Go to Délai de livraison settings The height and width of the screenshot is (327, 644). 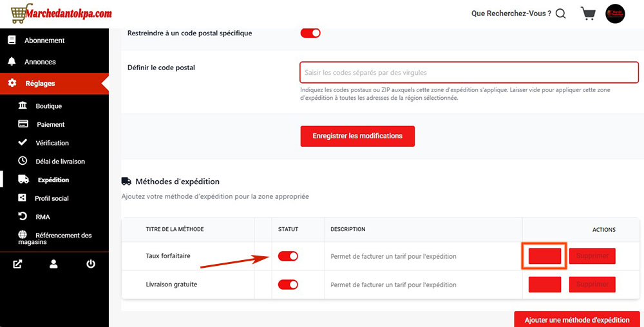[60, 162]
